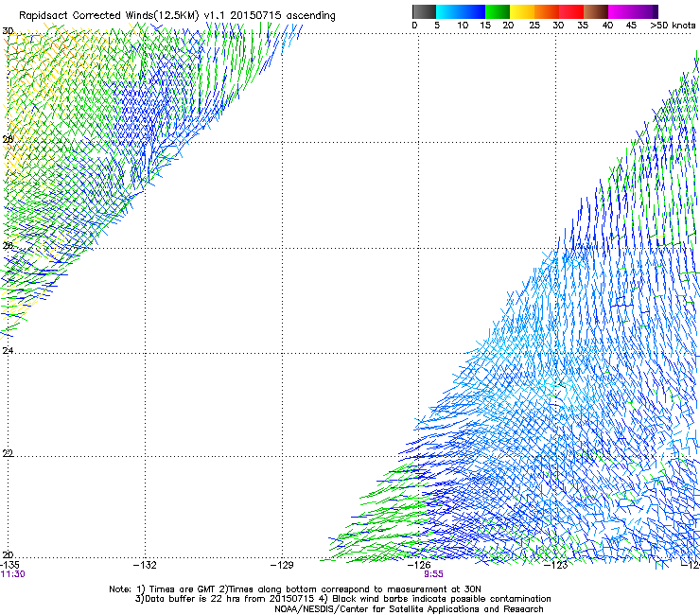Click the legend label '25'
The image size is (700, 615).
(534, 26)
